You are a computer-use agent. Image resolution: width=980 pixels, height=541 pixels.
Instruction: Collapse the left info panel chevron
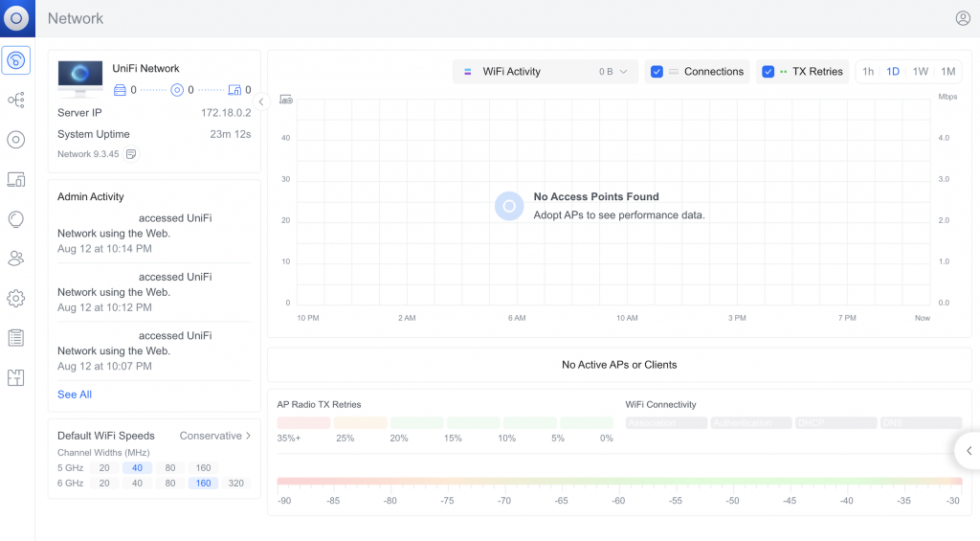point(261,101)
